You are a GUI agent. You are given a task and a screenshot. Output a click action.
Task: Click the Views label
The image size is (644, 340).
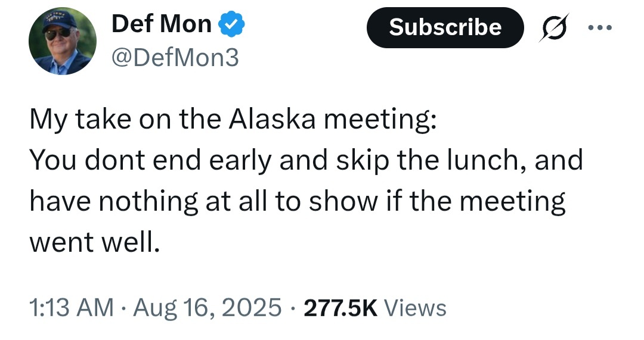[416, 307]
